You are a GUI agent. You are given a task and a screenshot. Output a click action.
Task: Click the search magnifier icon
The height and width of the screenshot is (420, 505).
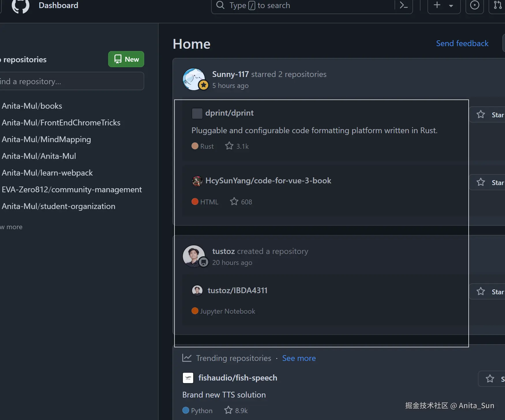[x=220, y=5]
